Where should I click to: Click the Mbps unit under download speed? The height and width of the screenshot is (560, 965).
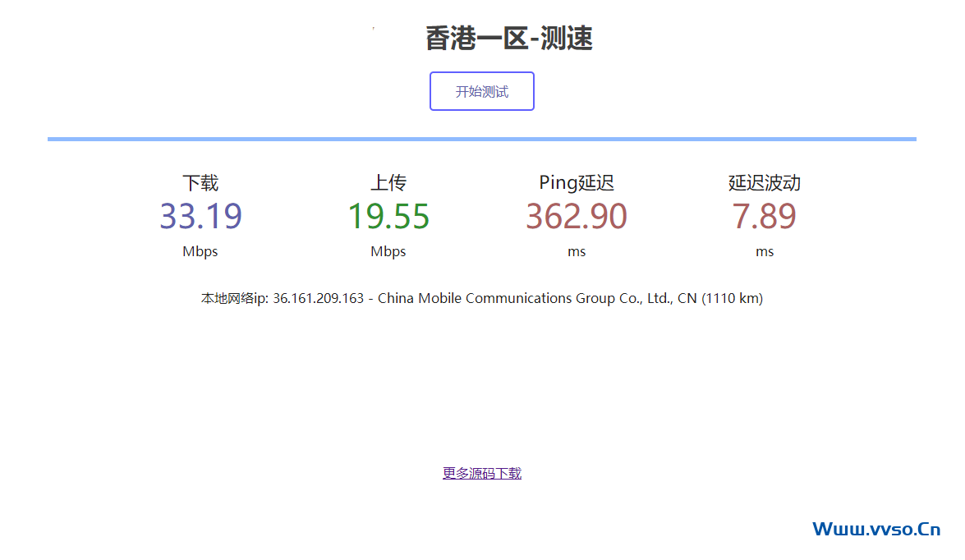click(x=200, y=251)
